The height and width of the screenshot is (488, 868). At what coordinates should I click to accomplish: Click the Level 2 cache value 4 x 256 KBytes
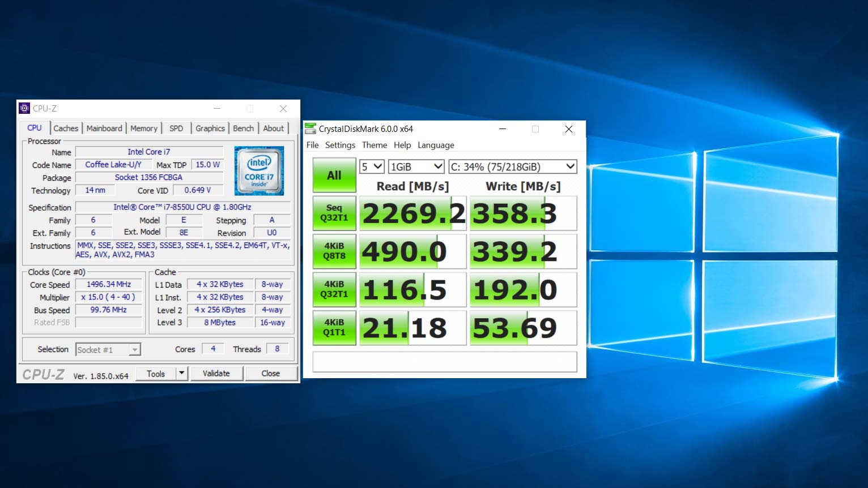pyautogui.click(x=220, y=310)
